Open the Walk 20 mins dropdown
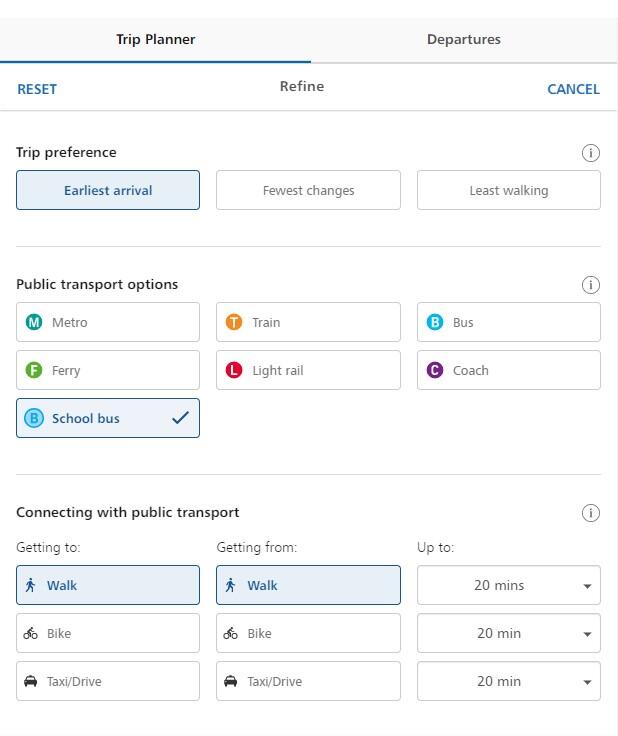 tap(508, 586)
